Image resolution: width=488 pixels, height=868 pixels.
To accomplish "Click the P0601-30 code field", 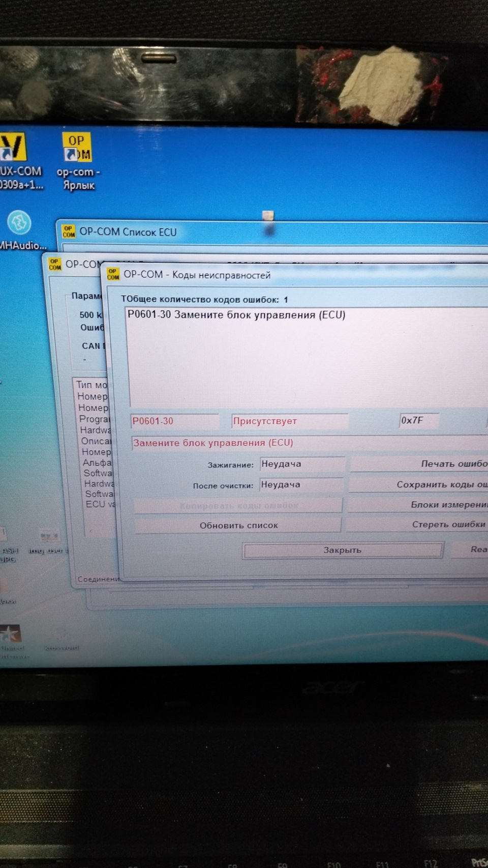I will click(x=174, y=421).
